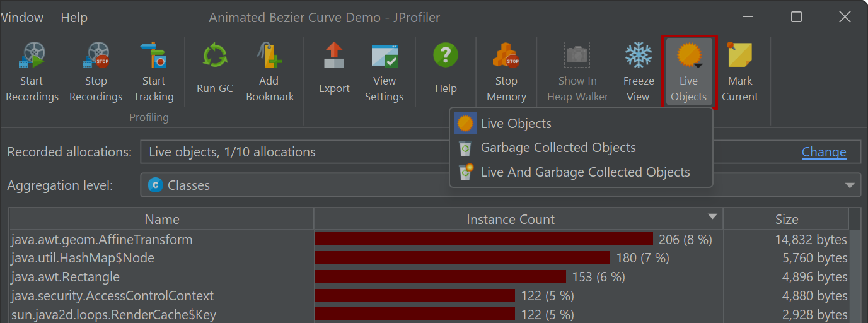Select the java.awt.geom.AffineTransform row
868x323 pixels.
pos(429,240)
